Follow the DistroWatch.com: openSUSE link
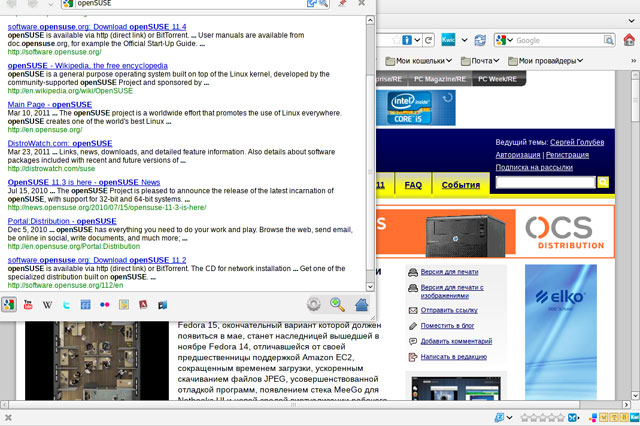 click(59, 143)
